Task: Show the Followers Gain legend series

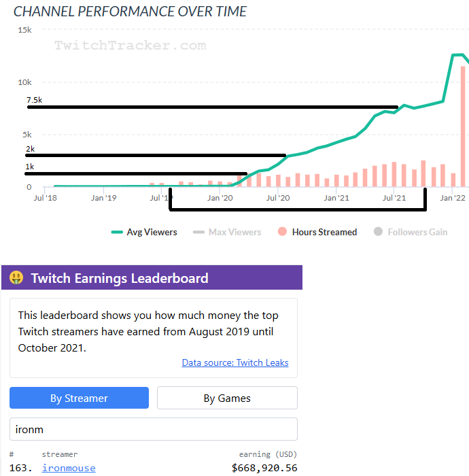Action: point(411,232)
